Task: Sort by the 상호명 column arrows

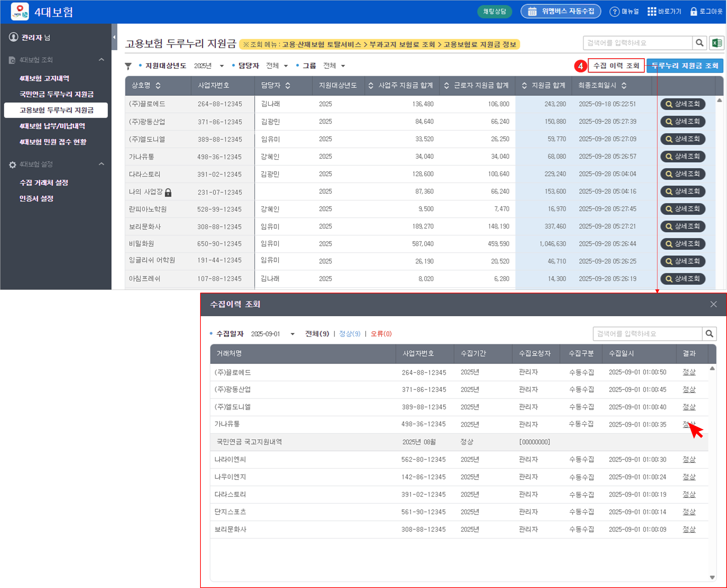Action: (158, 85)
